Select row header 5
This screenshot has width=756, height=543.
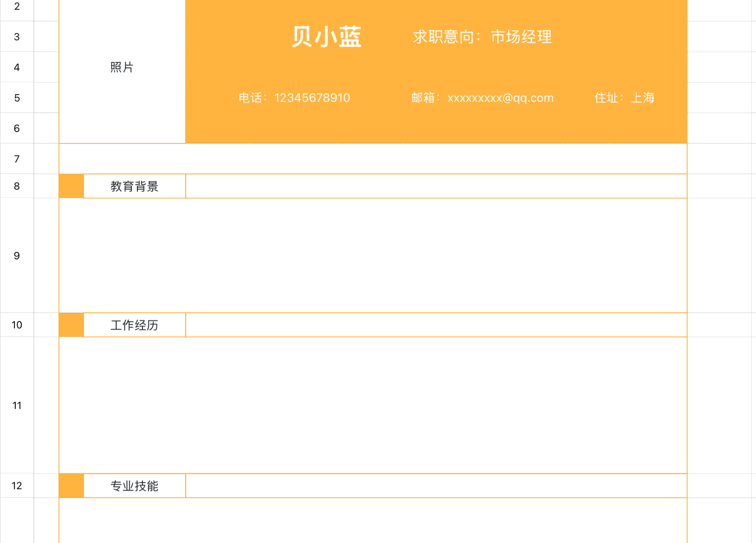tap(17, 98)
